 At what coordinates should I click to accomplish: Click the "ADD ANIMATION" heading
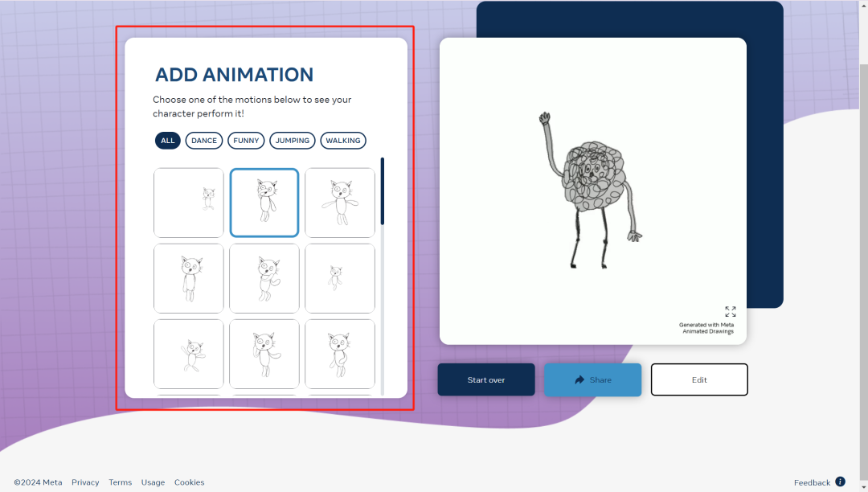tap(234, 75)
